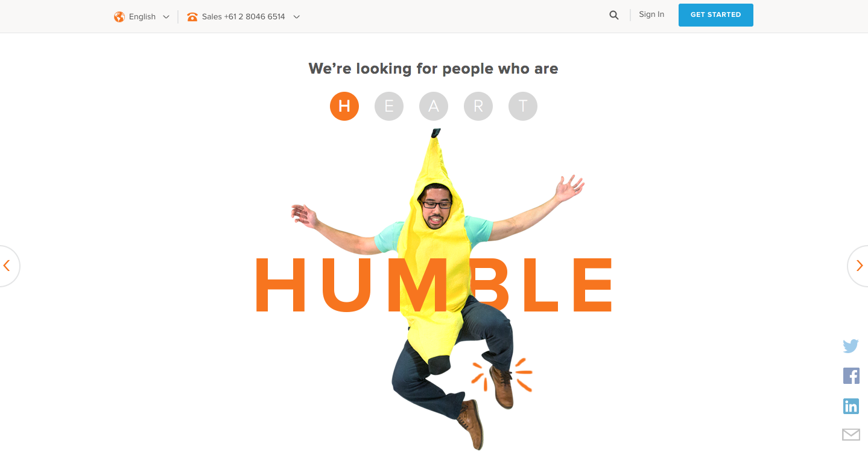Open the Sales +61 2 8046 6514 menu
Image resolution: width=868 pixels, height=469 pixels.
pyautogui.click(x=244, y=17)
